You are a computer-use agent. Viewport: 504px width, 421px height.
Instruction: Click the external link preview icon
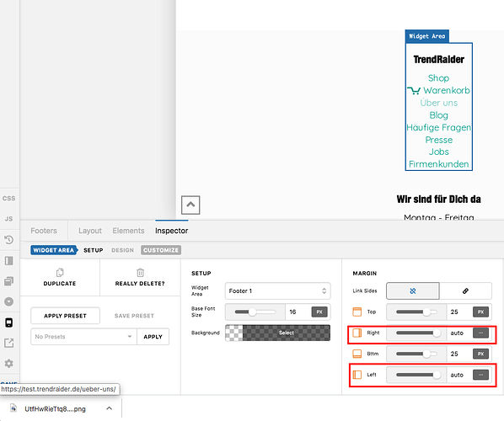pos(8,343)
